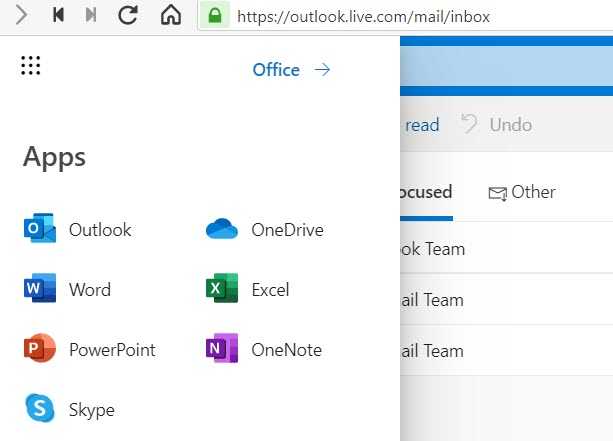Launch Word from its icon
Viewport: 613px width, 441px height.
(40, 288)
